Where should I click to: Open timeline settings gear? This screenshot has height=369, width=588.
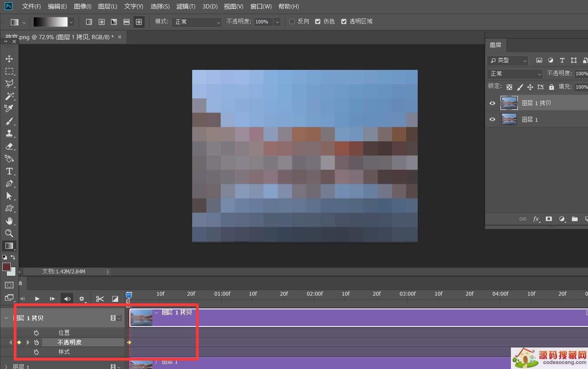pyautogui.click(x=82, y=299)
